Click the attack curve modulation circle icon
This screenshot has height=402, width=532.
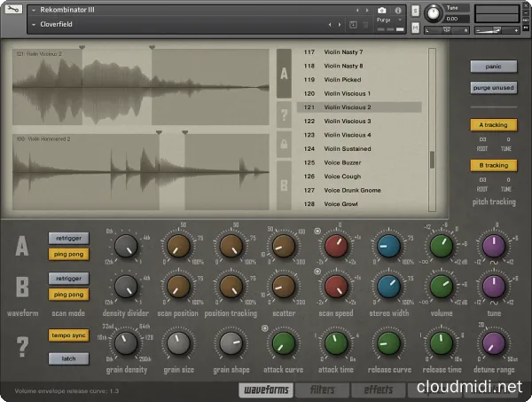[x=264, y=328]
